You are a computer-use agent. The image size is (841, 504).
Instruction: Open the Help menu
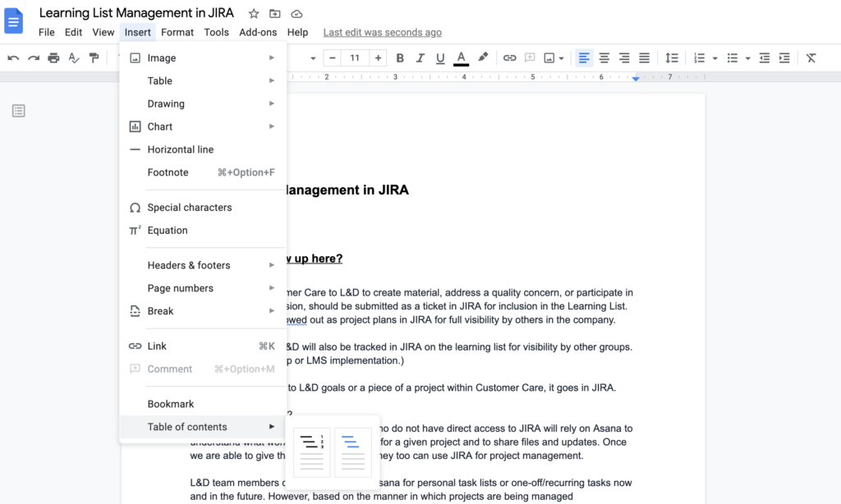(x=297, y=32)
